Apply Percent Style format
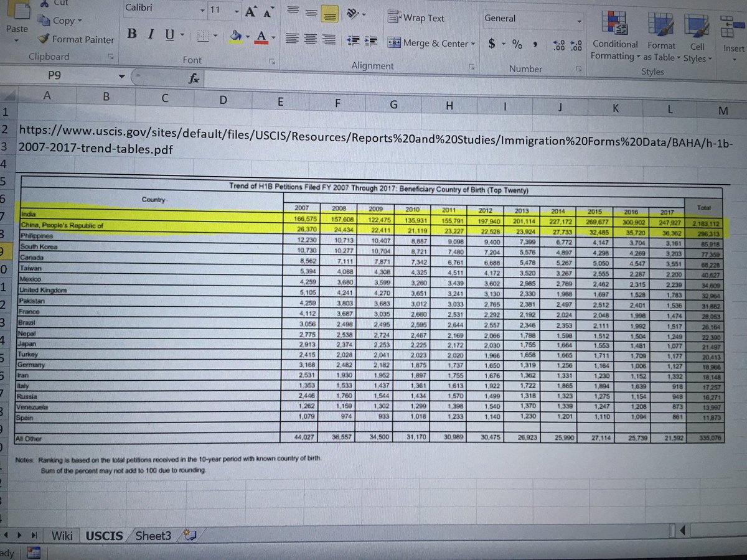Viewport: 747px width, 560px height. click(517, 45)
